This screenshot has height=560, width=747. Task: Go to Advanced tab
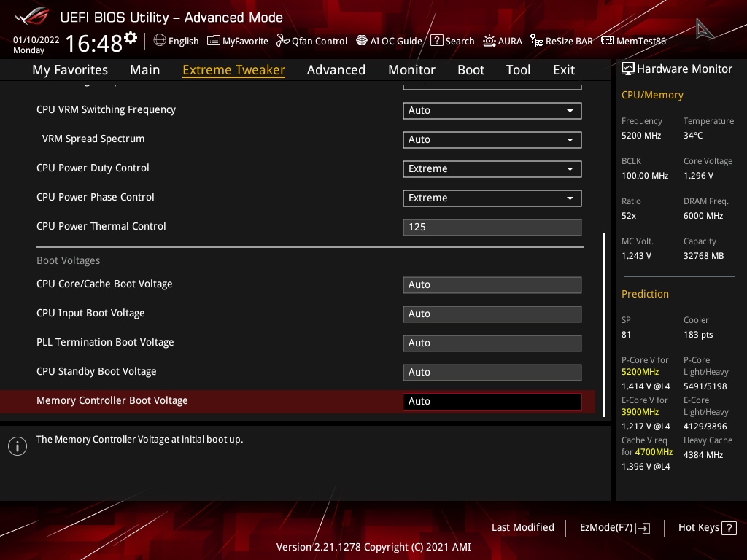pos(336,70)
